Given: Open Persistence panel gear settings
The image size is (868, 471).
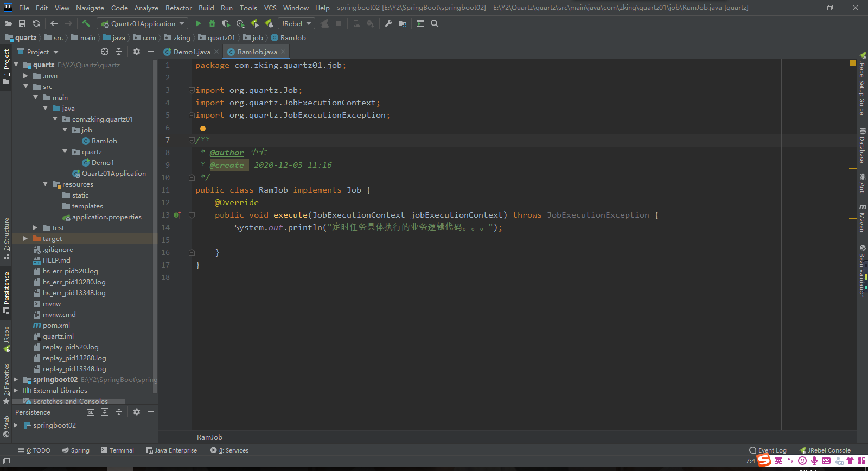Looking at the screenshot, I should pyautogui.click(x=137, y=412).
